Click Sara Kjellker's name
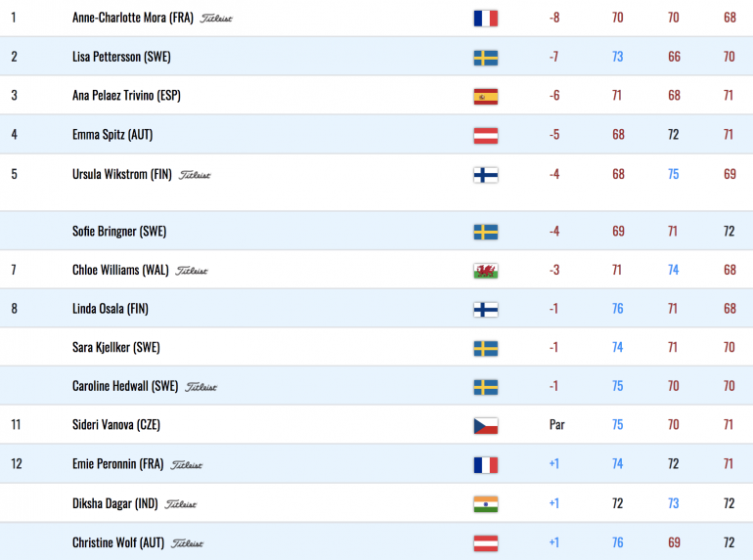Viewport: 753px width, 560px height. click(116, 347)
